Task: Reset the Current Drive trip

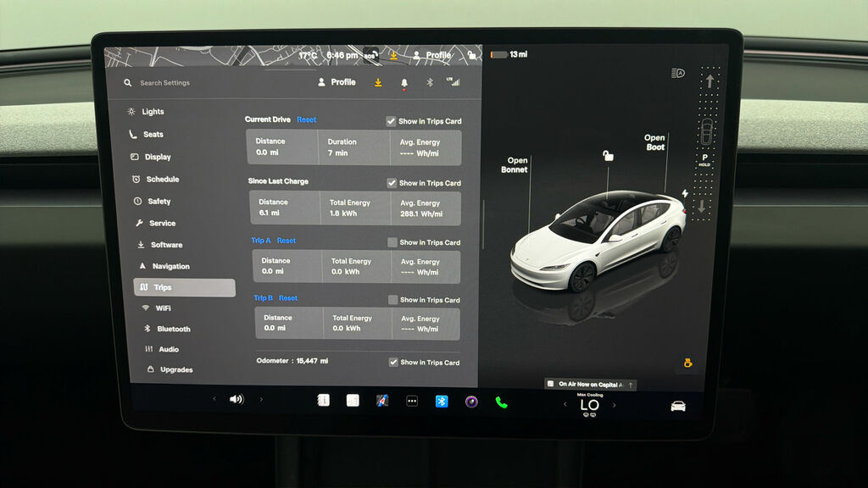Action: pos(307,119)
